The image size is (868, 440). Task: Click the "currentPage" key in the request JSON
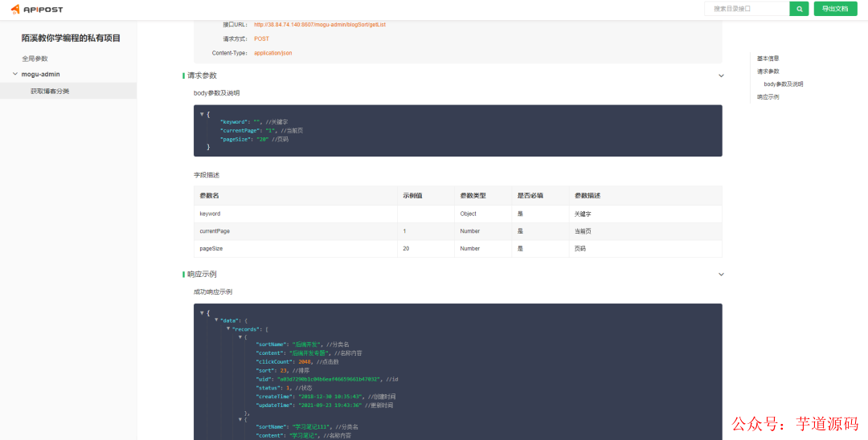click(241, 131)
